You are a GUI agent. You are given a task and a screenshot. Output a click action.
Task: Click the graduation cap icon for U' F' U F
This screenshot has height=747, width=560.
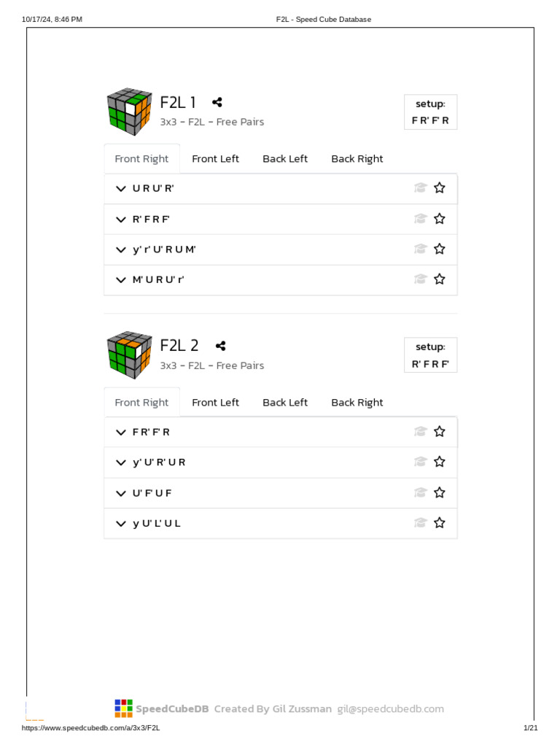[x=420, y=493]
